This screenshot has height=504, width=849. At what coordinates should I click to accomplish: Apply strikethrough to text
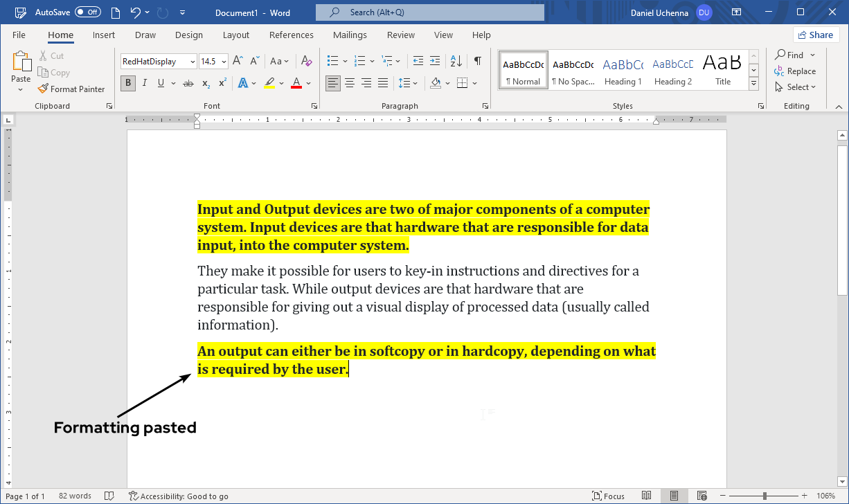[188, 82]
